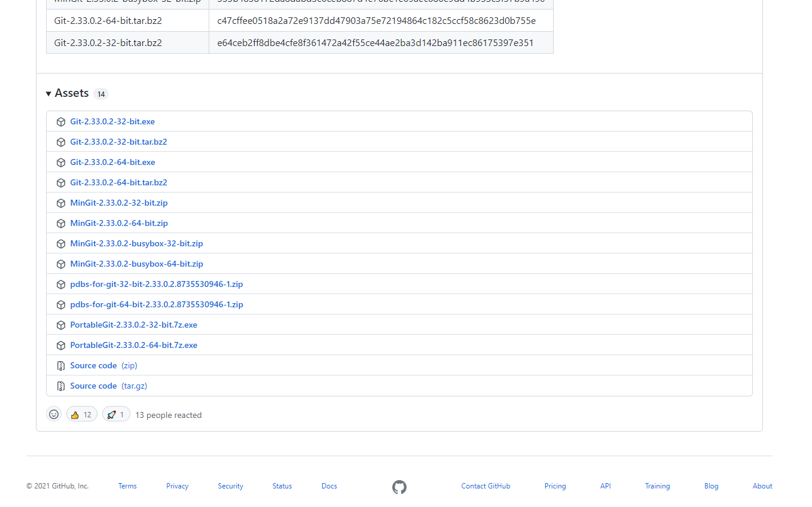Open Security footer link
Image resolution: width=812 pixels, height=507 pixels.
[230, 486]
